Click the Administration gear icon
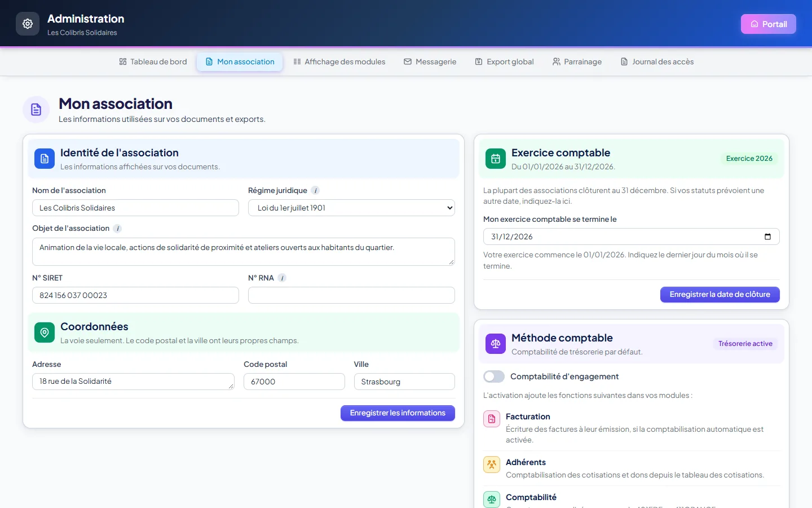812x508 pixels. [x=28, y=24]
